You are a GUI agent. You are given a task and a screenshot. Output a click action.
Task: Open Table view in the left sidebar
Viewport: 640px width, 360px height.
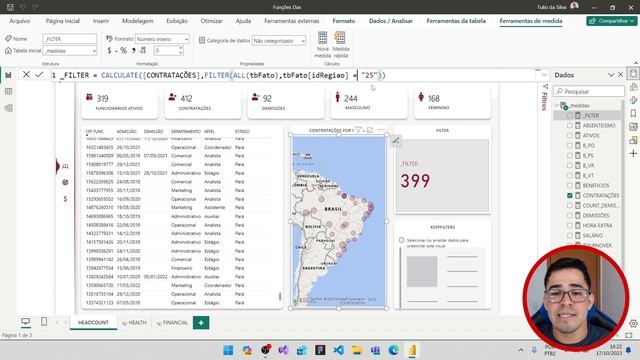coord(8,91)
